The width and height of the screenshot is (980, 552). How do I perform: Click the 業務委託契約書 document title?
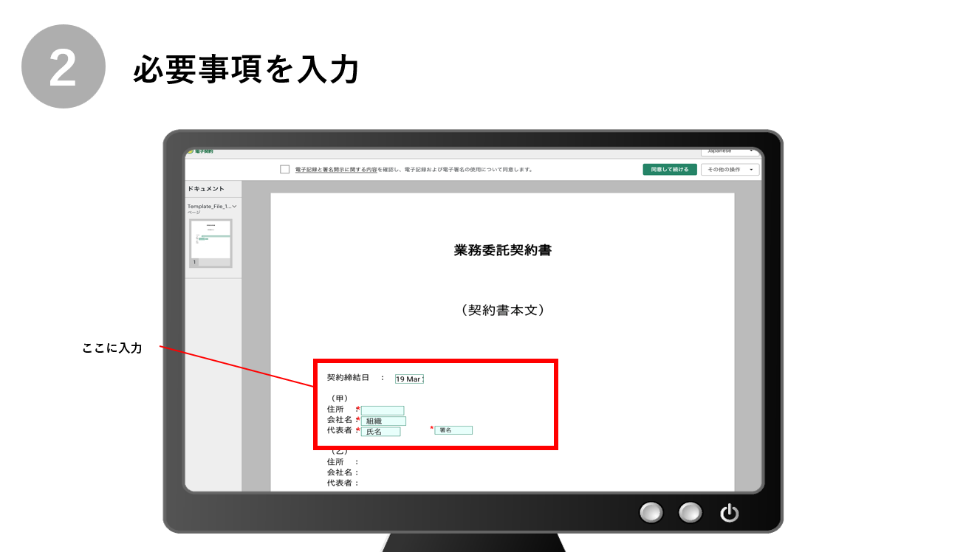tap(502, 250)
